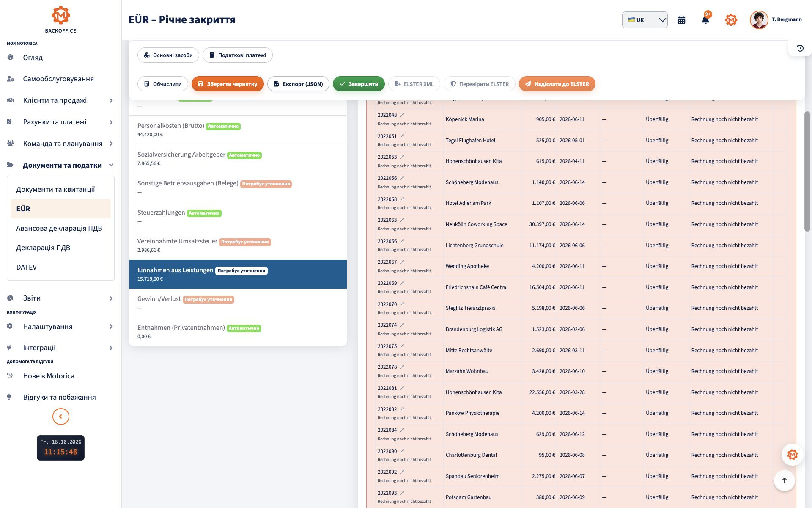Click the orange Motorica gear icon in header

pyautogui.click(x=731, y=20)
